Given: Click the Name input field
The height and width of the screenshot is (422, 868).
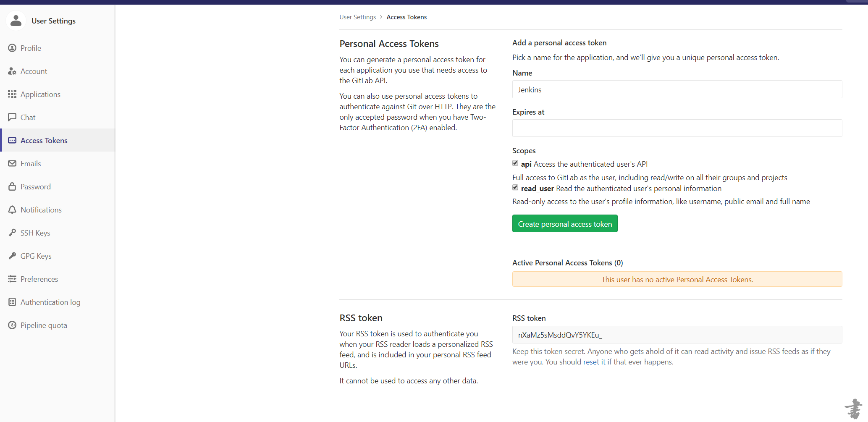Looking at the screenshot, I should [x=677, y=89].
